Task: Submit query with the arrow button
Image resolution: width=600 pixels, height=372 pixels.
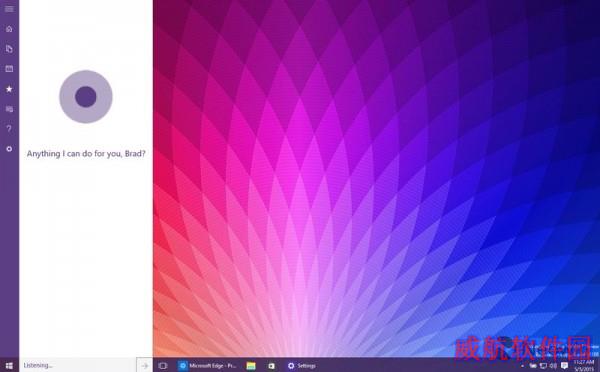Action: (x=144, y=365)
